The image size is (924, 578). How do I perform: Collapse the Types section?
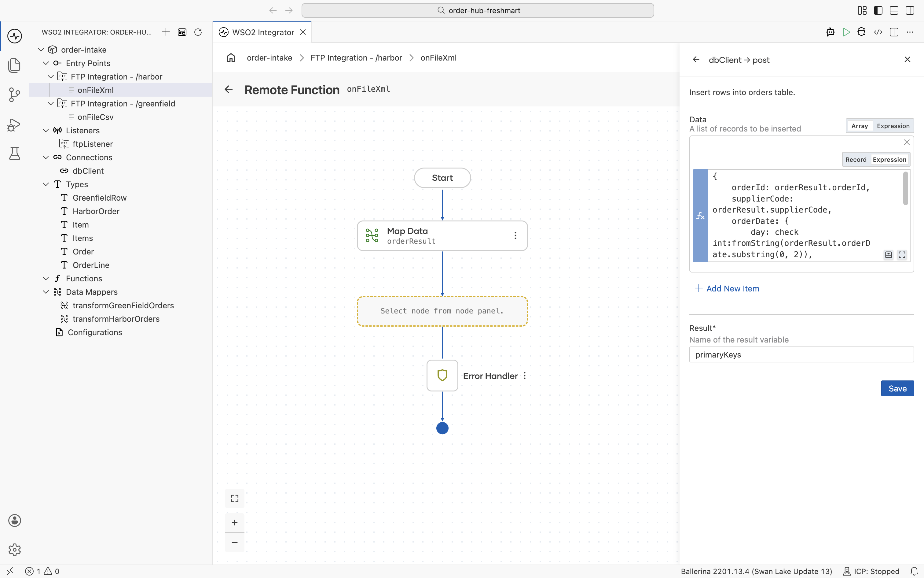(x=46, y=184)
